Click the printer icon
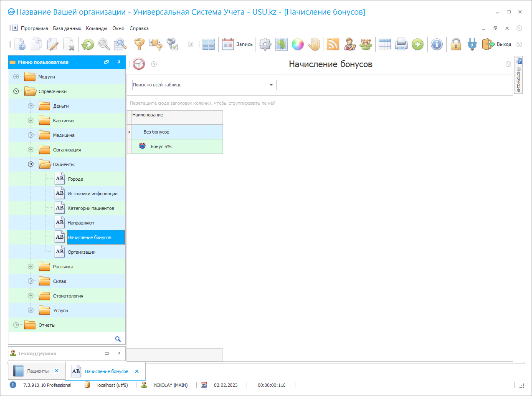The width and height of the screenshot is (532, 396). tap(401, 44)
